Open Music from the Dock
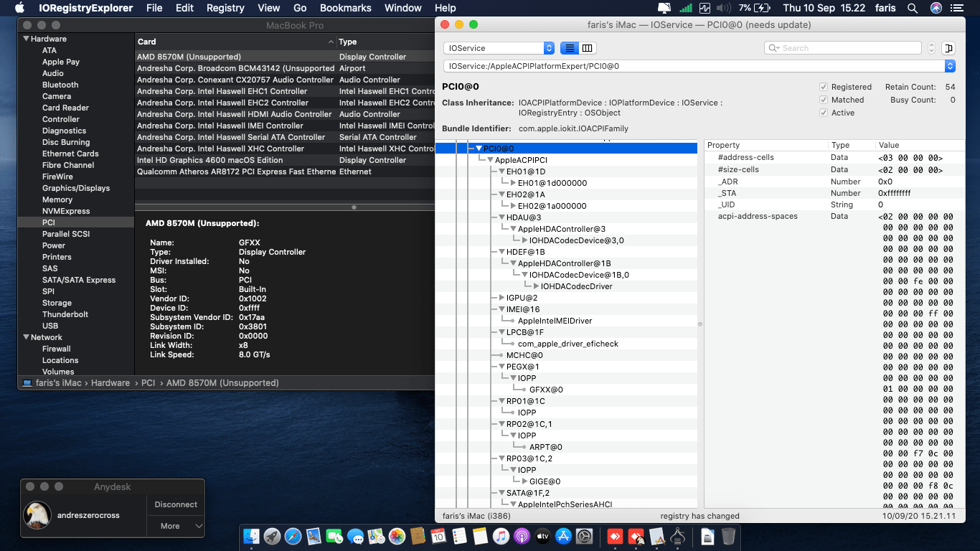This screenshot has height=551, width=980. click(501, 536)
